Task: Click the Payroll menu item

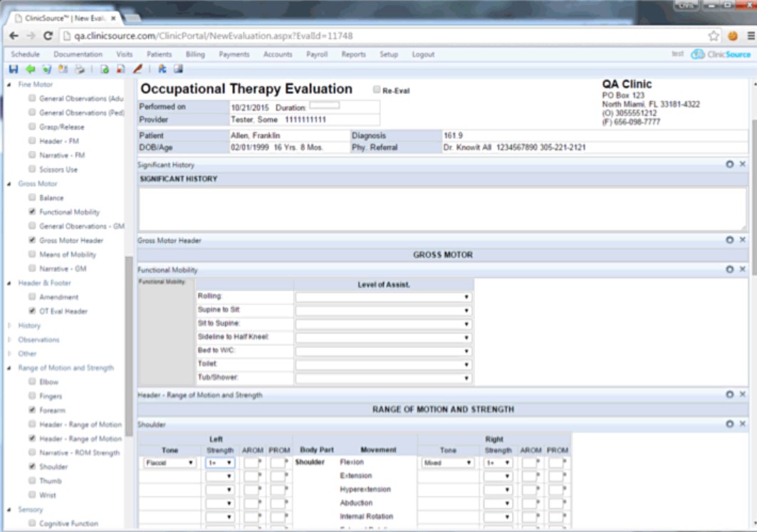Action: click(x=317, y=54)
